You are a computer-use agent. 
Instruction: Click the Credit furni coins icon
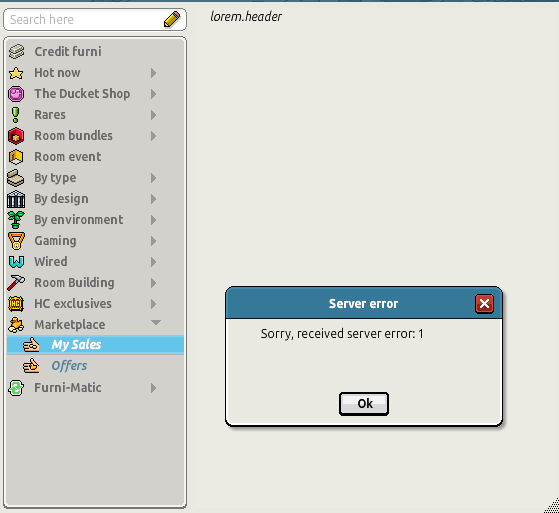16,52
